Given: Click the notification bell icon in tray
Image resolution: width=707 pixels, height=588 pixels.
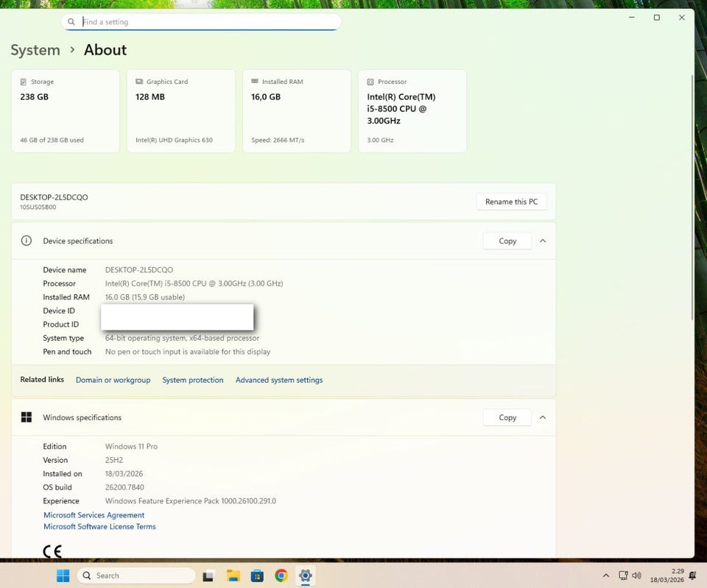Looking at the screenshot, I should (692, 575).
